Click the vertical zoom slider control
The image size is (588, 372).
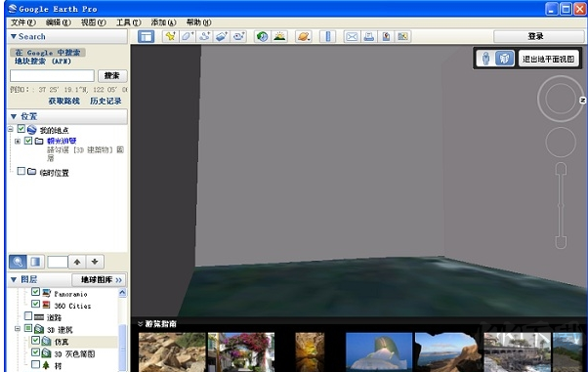[x=561, y=205]
